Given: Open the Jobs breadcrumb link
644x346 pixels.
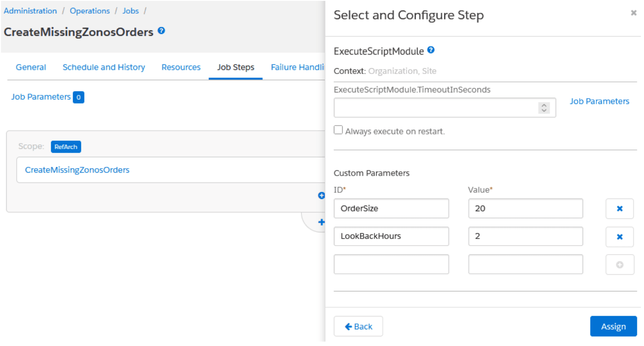Looking at the screenshot, I should (x=130, y=11).
